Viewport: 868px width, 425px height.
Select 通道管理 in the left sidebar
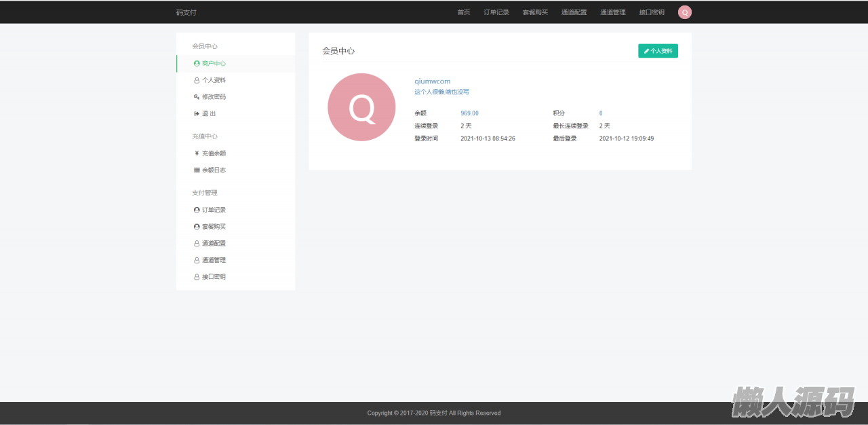pyautogui.click(x=214, y=260)
